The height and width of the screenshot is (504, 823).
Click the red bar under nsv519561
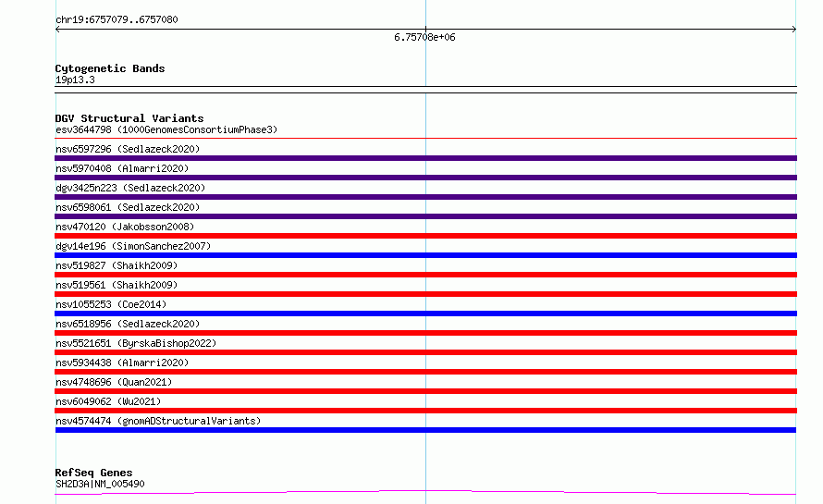425,294
